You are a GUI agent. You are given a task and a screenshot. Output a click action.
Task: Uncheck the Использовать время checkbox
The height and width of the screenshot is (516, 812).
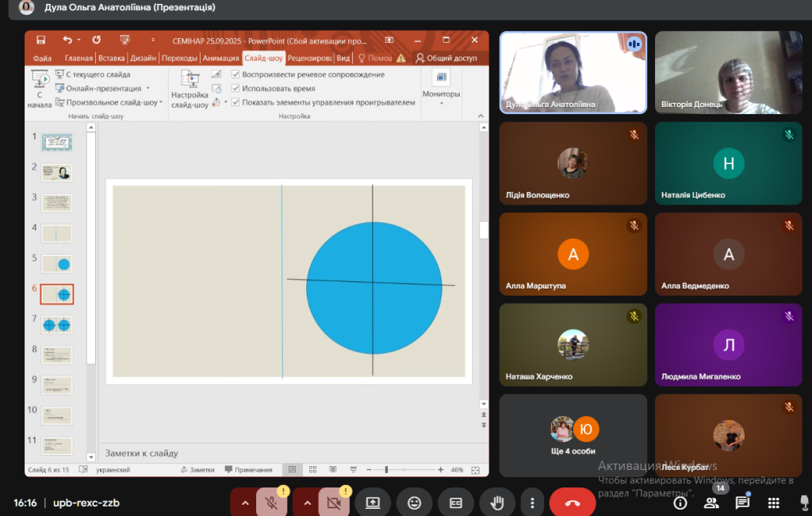(236, 89)
